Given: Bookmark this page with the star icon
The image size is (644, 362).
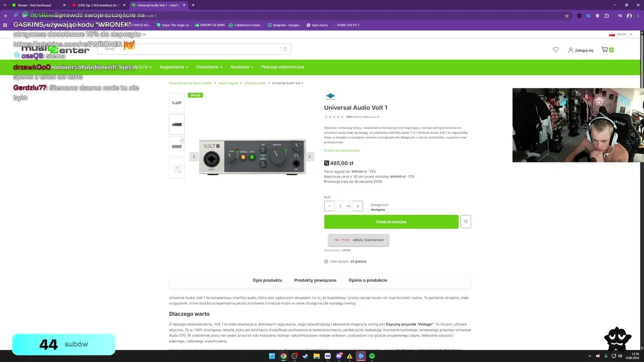Looking at the screenshot, I should point(567,16).
